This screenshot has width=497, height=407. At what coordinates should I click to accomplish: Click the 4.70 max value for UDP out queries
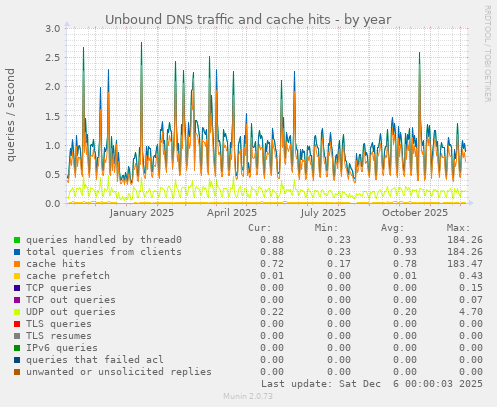click(471, 312)
